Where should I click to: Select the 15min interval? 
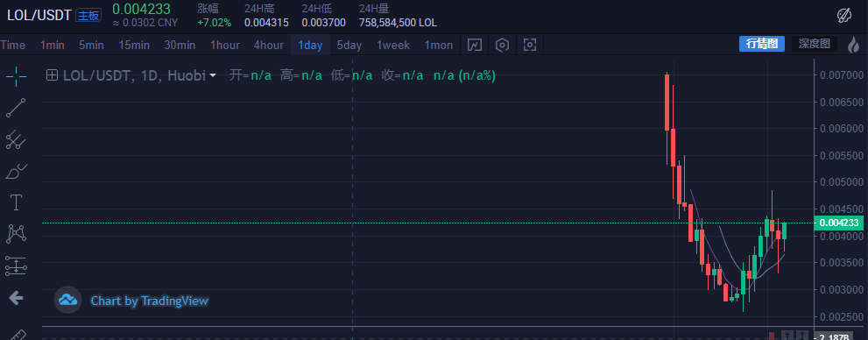134,46
